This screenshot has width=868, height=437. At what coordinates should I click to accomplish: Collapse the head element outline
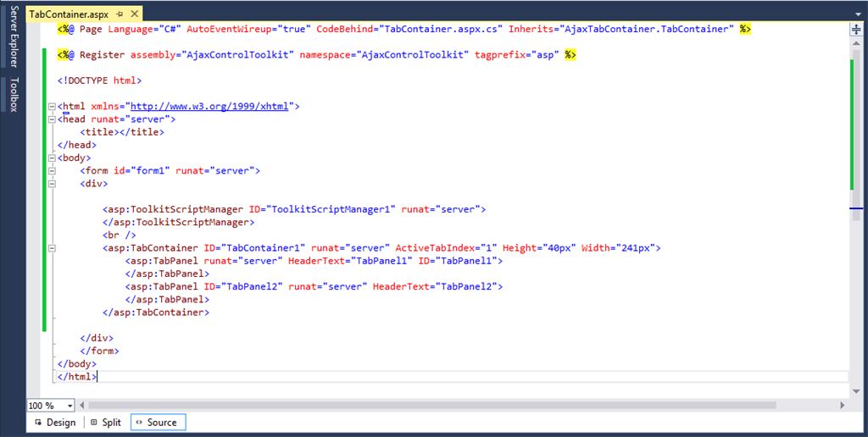point(52,119)
